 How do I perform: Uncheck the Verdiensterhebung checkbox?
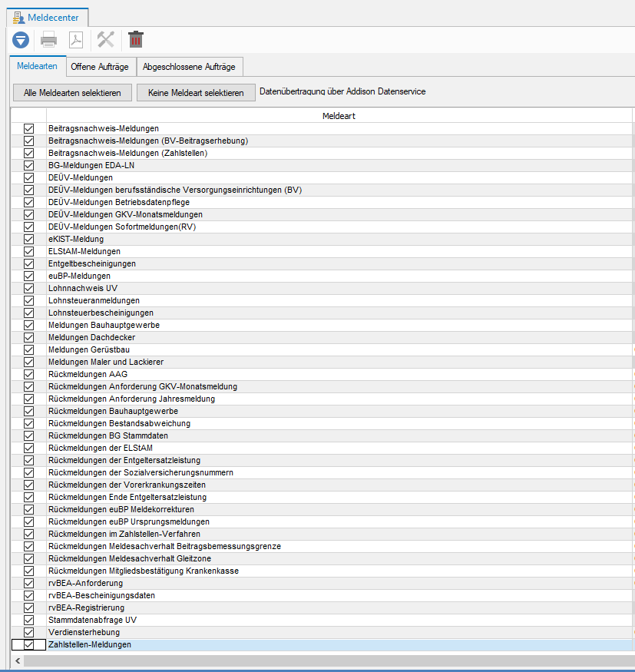(29, 632)
